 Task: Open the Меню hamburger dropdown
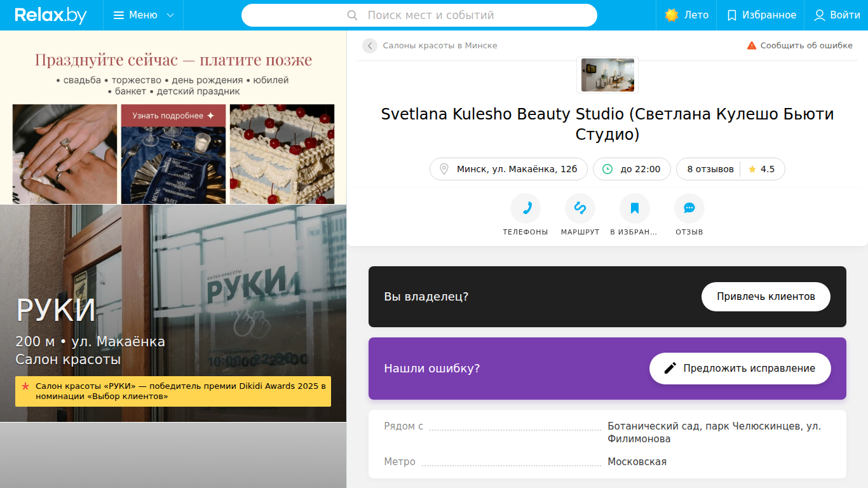click(143, 15)
